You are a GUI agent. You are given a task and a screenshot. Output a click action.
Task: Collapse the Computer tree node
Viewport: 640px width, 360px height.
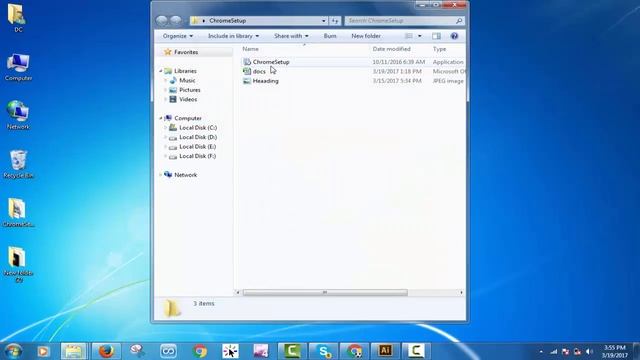pyautogui.click(x=160, y=118)
